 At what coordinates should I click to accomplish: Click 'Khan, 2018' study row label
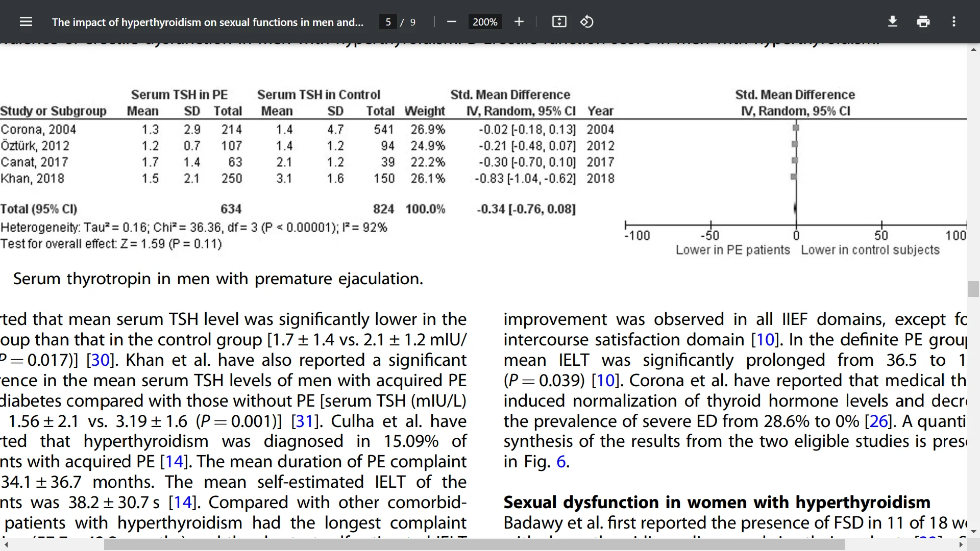pos(32,179)
